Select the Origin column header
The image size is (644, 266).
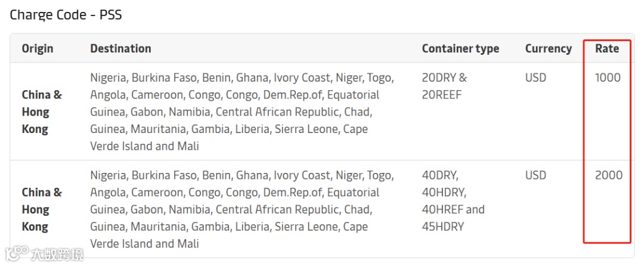coord(38,49)
